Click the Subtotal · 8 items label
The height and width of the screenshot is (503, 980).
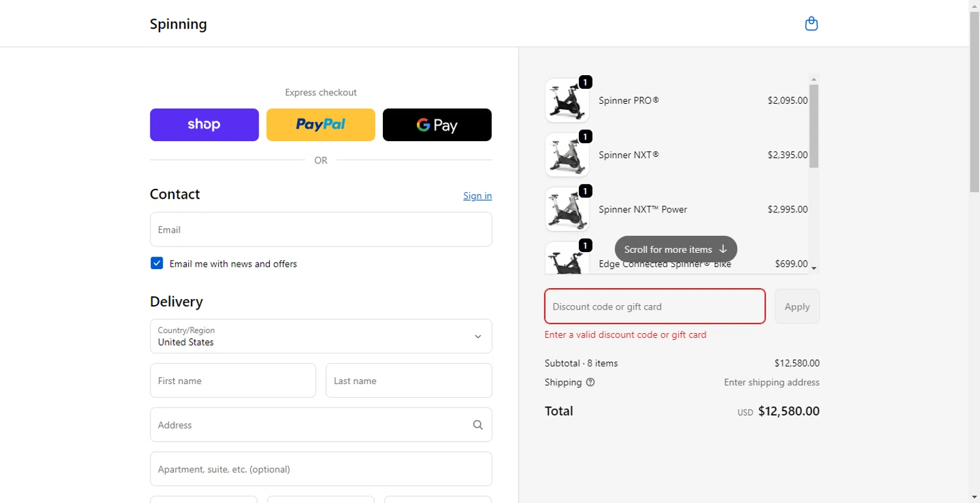point(581,363)
